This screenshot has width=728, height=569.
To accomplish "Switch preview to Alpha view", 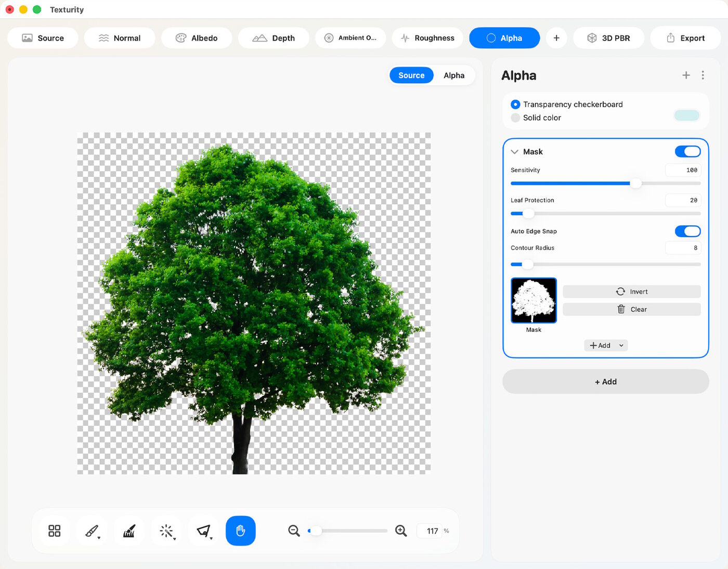I will [x=454, y=75].
